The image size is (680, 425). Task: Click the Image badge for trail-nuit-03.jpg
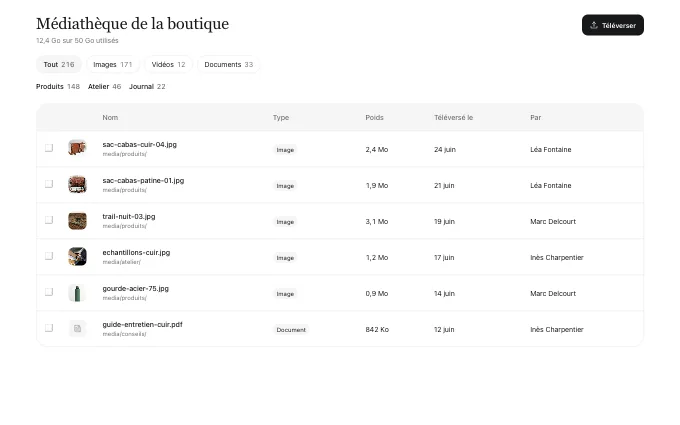[285, 222]
